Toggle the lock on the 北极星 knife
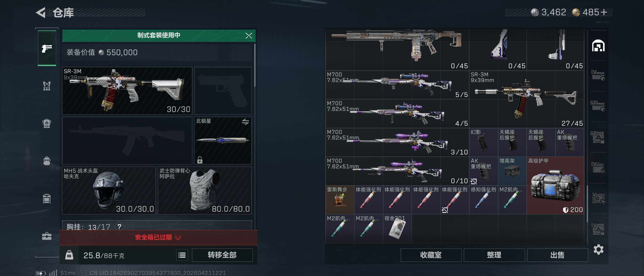 [x=200, y=160]
